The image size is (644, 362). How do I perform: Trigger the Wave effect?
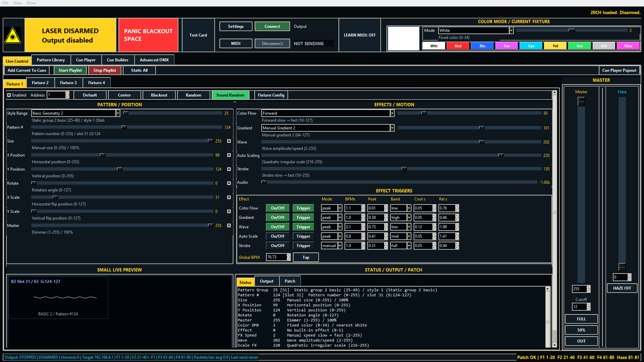tap(303, 227)
